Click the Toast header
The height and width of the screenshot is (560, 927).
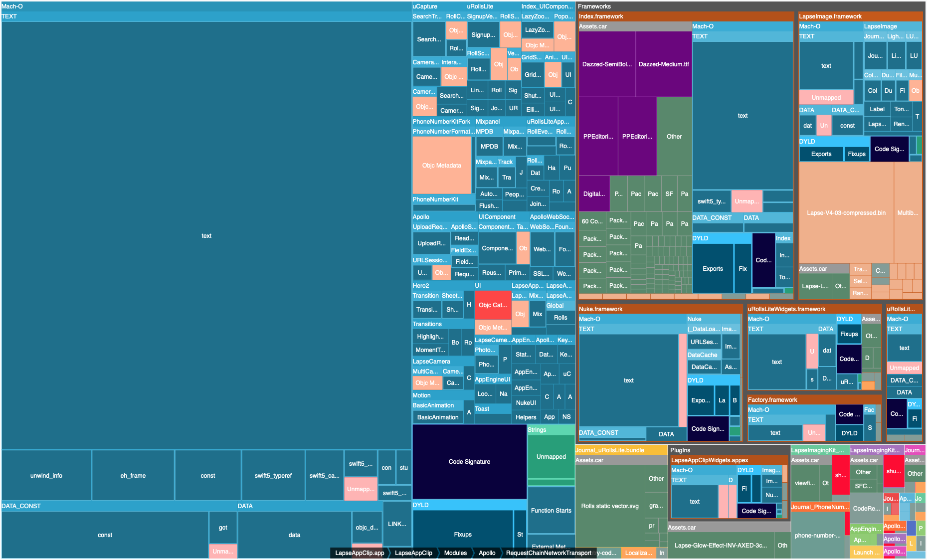point(493,408)
